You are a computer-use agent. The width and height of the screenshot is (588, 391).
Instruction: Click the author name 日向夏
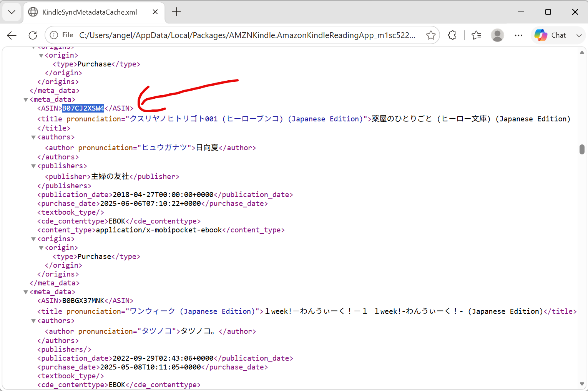tap(207, 147)
